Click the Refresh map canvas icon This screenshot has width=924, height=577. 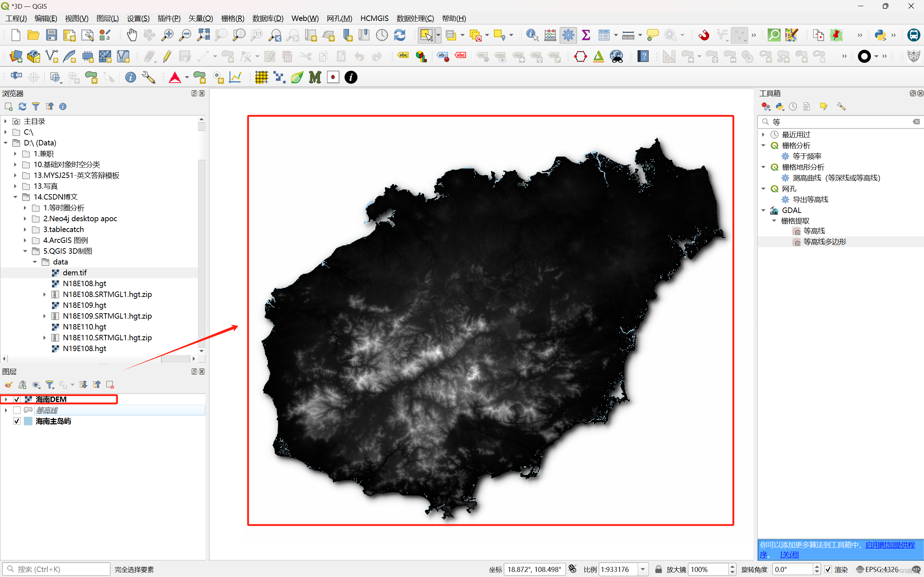tap(400, 35)
